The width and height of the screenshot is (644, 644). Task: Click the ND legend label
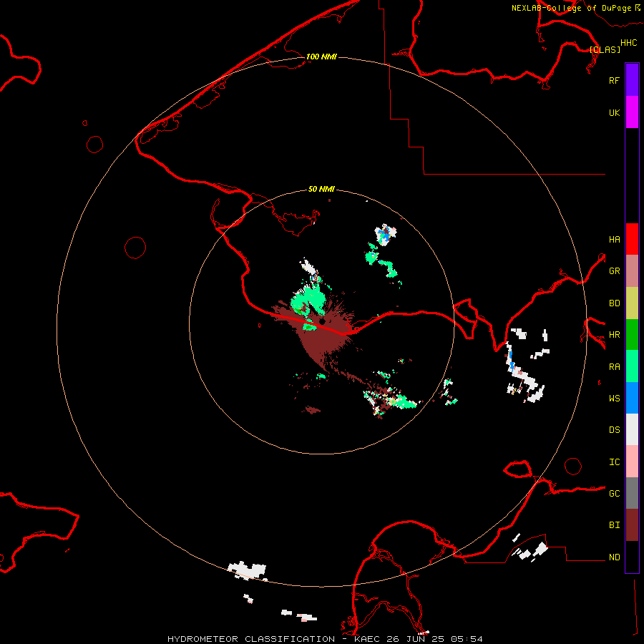tap(614, 557)
